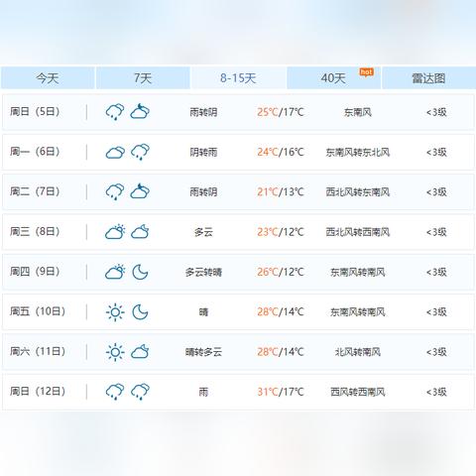Viewport: 476px width, 476px height.
Task: Click the wind text 西风转西南风
Action: [358, 393]
